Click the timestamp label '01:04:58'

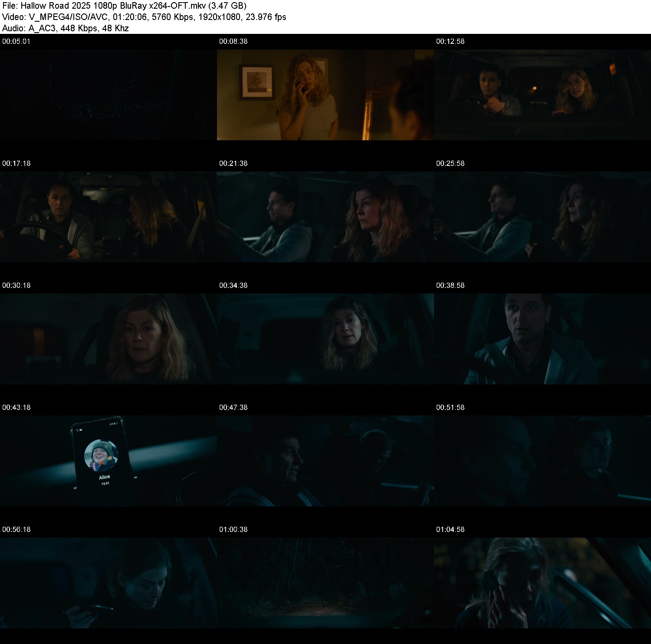[x=450, y=529]
